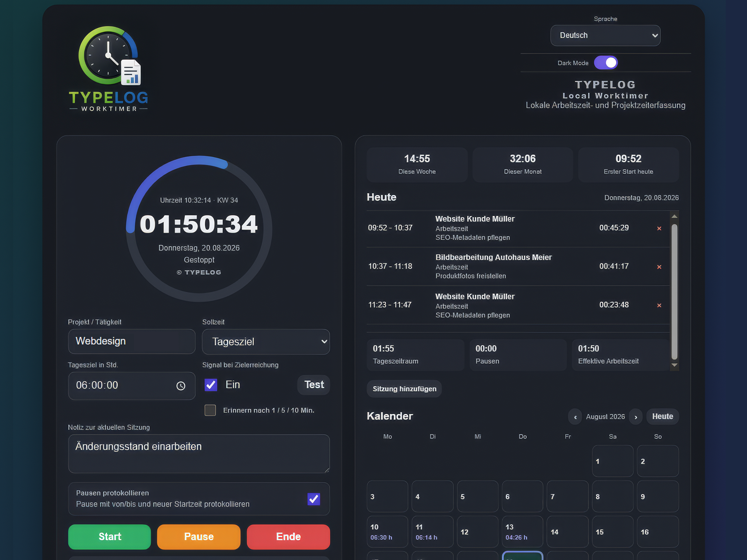
Task: Open the Sprache Deutsch dropdown
Action: (x=605, y=35)
